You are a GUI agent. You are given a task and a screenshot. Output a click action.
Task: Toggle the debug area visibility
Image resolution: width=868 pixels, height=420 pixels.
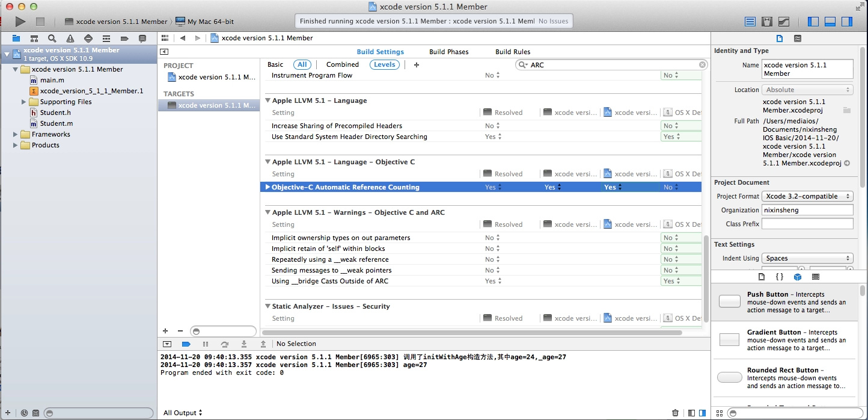830,22
